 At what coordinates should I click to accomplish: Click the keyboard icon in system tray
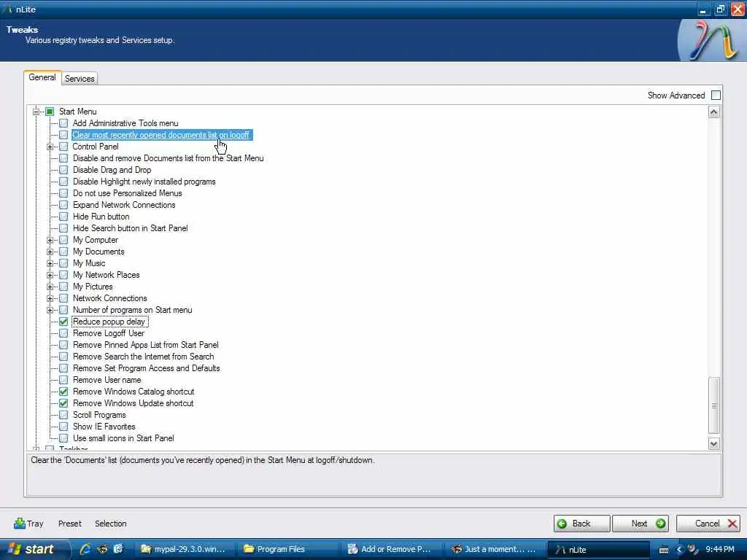pos(664,550)
